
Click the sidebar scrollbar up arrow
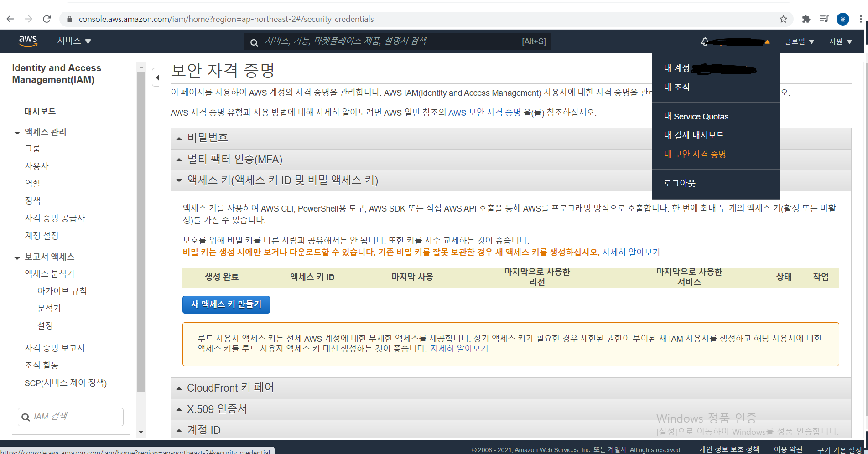141,67
